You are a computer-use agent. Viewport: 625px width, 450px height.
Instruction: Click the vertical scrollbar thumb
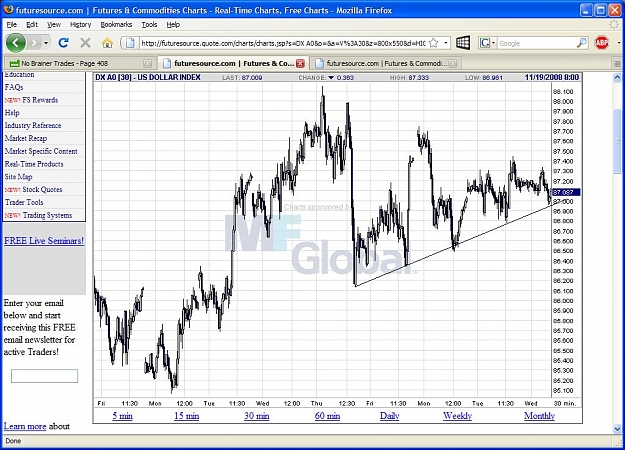[x=617, y=140]
